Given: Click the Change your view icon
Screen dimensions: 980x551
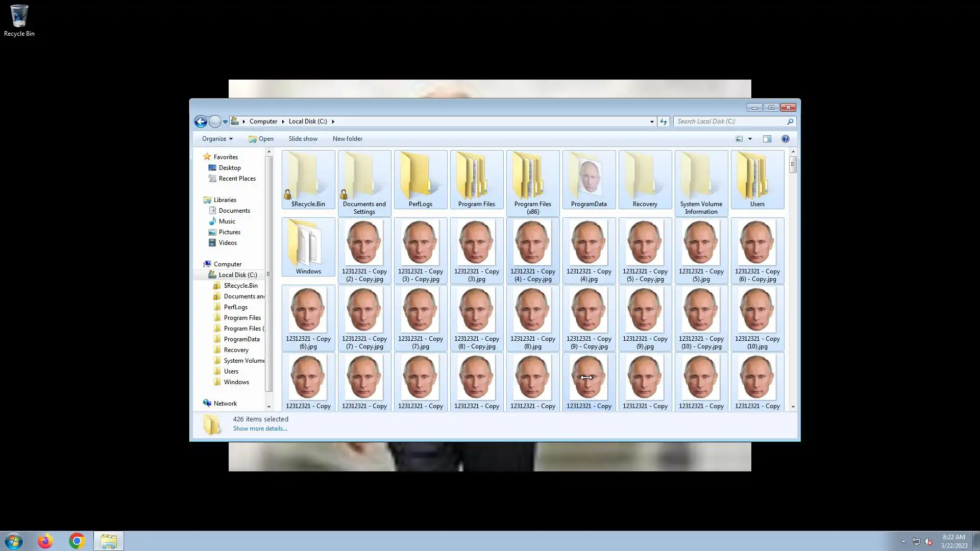Looking at the screenshot, I should [x=739, y=139].
